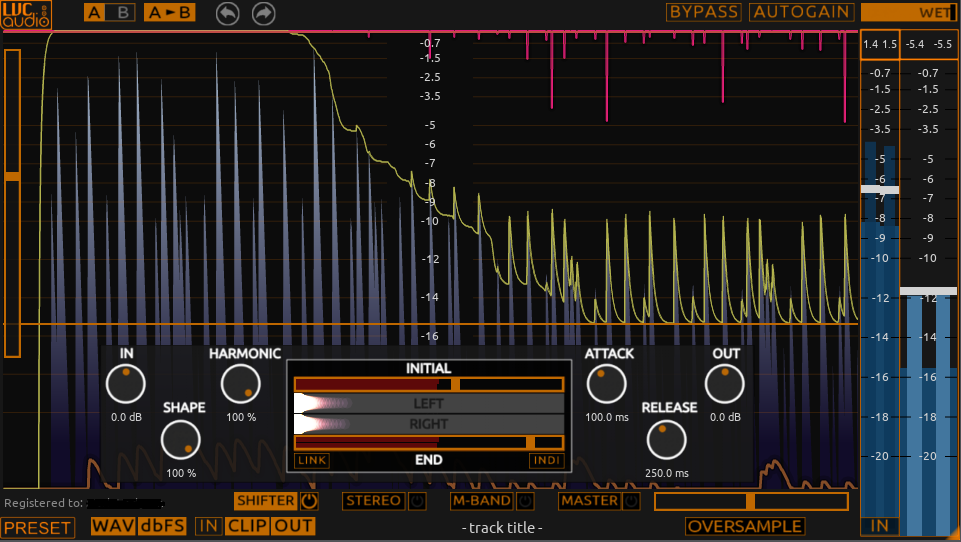The image size is (961, 542).
Task: Click the IN meter label button
Action: tap(879, 526)
